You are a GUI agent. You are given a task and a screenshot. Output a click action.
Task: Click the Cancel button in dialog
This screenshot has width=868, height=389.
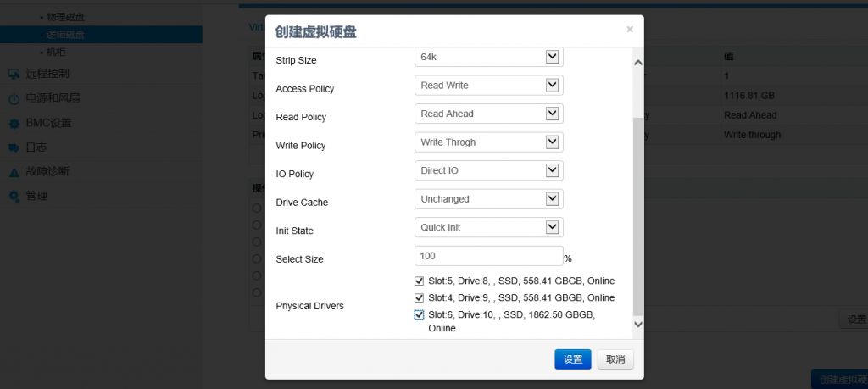click(615, 359)
